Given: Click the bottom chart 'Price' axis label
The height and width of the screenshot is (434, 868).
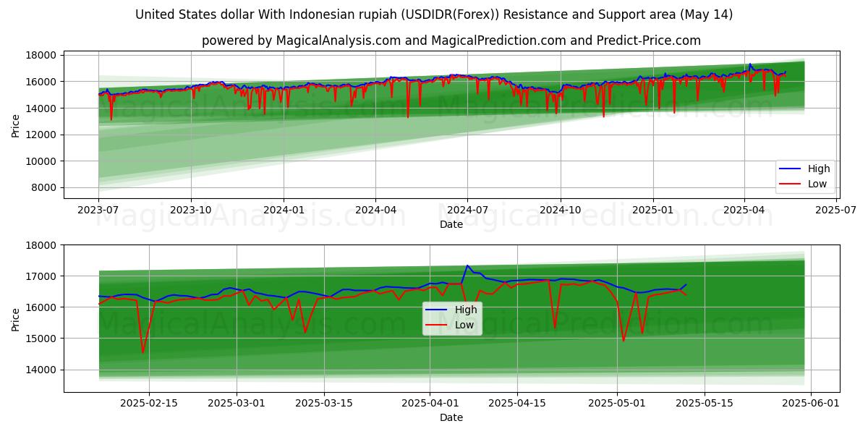Looking at the screenshot, I should tap(16, 318).
